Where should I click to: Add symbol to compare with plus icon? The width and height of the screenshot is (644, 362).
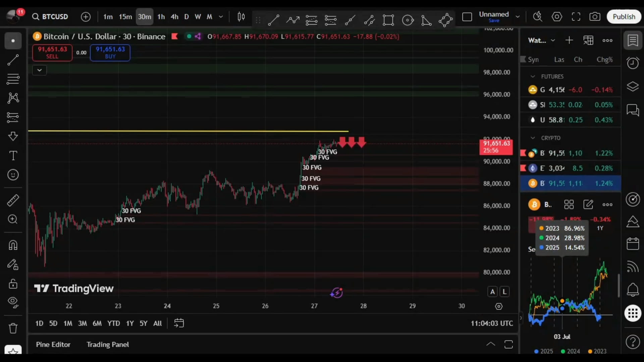(x=86, y=17)
